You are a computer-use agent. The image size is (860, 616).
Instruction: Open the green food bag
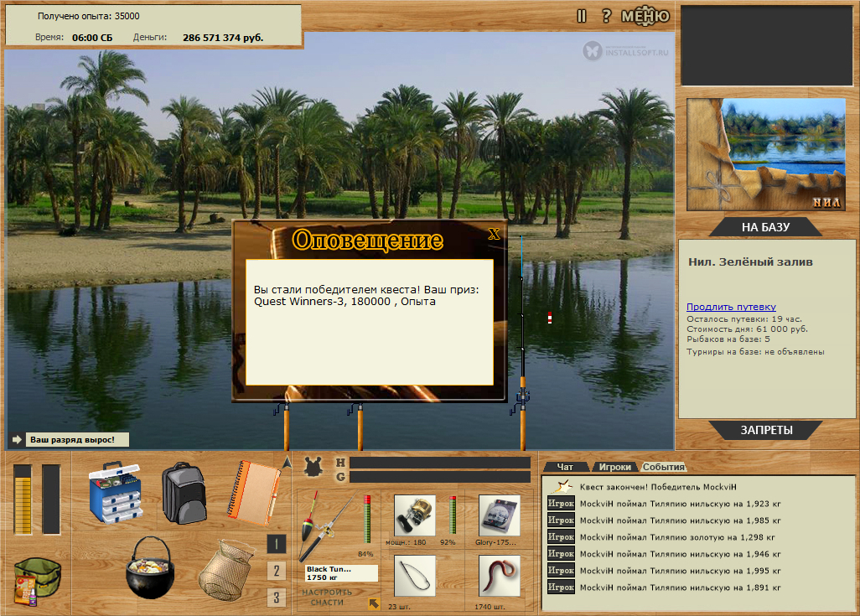37,581
